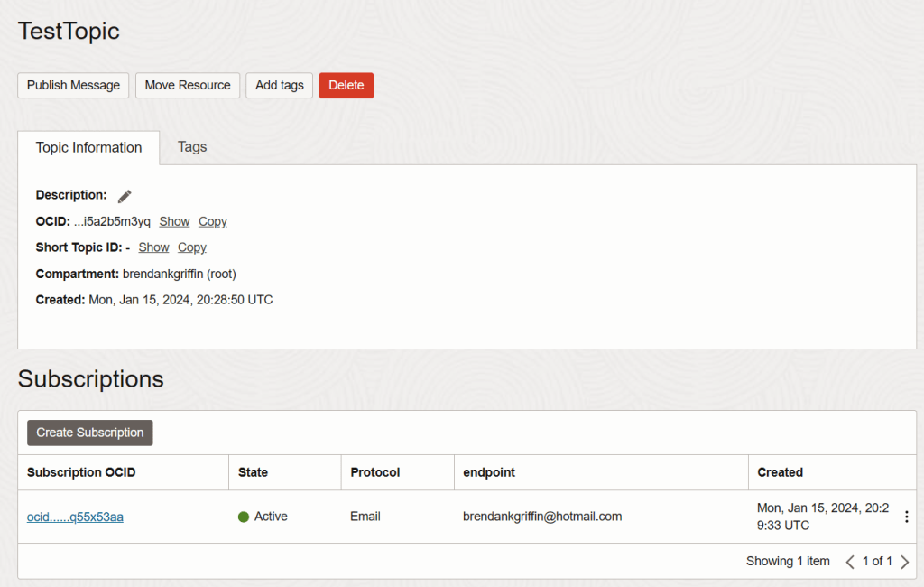Show the full topic OCID

coord(174,221)
